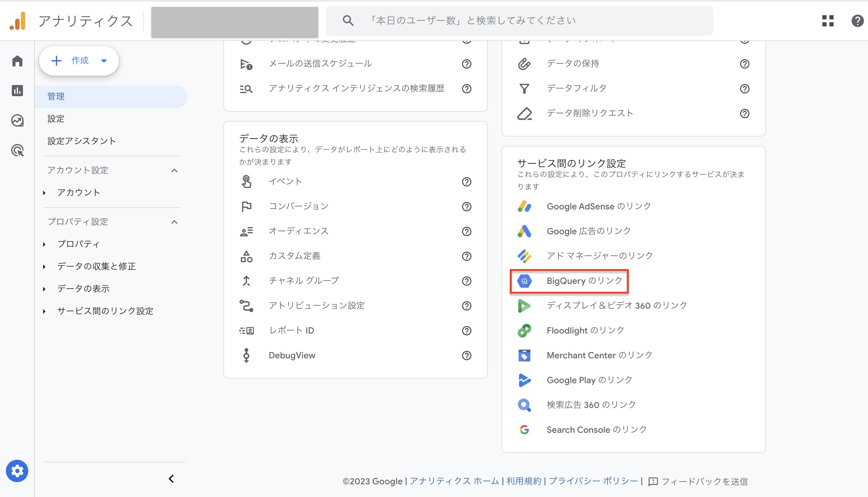Expand データの収集と修正 tree item
The height and width of the screenshot is (497, 868).
pos(44,266)
